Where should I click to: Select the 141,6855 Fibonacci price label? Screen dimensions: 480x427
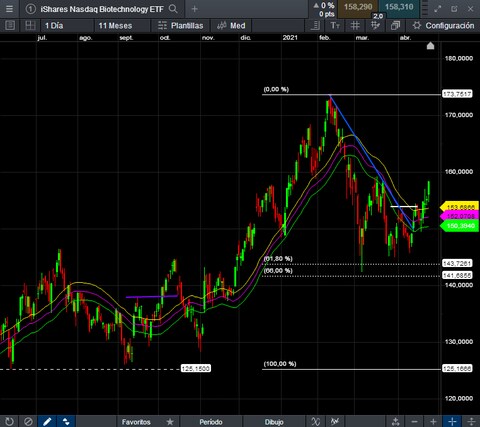tap(457, 275)
